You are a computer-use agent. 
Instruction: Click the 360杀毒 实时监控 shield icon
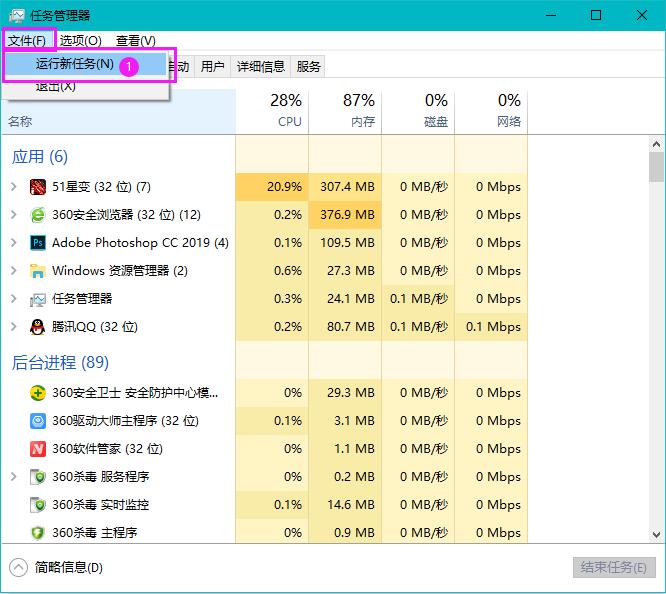38,505
